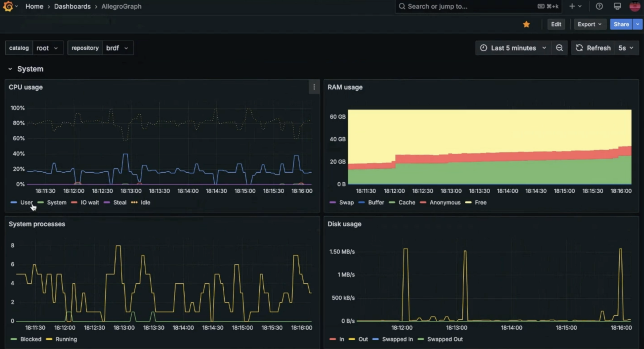Click the user profile avatar
The image size is (644, 349).
(634, 6)
